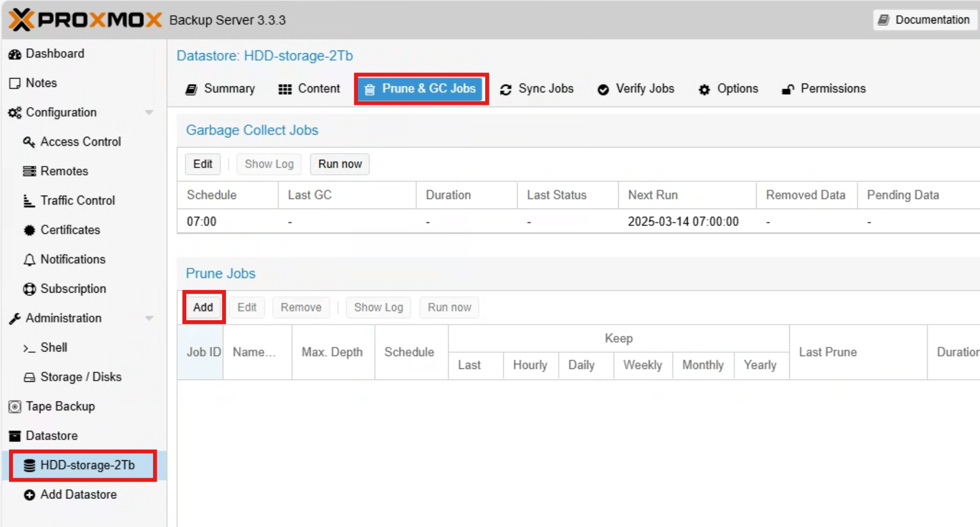Click the Notes sticky-note icon
Image resolution: width=980 pixels, height=527 pixels.
(15, 83)
